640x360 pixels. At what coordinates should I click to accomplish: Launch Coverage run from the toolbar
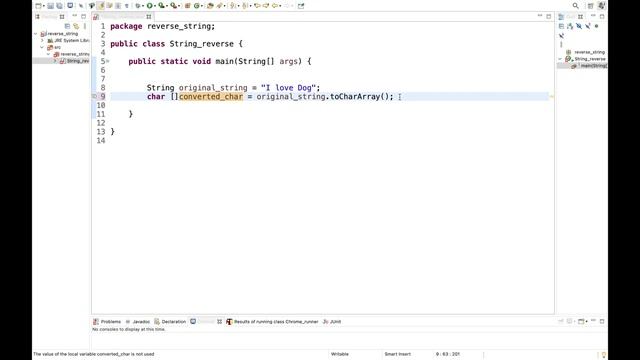point(161,6)
